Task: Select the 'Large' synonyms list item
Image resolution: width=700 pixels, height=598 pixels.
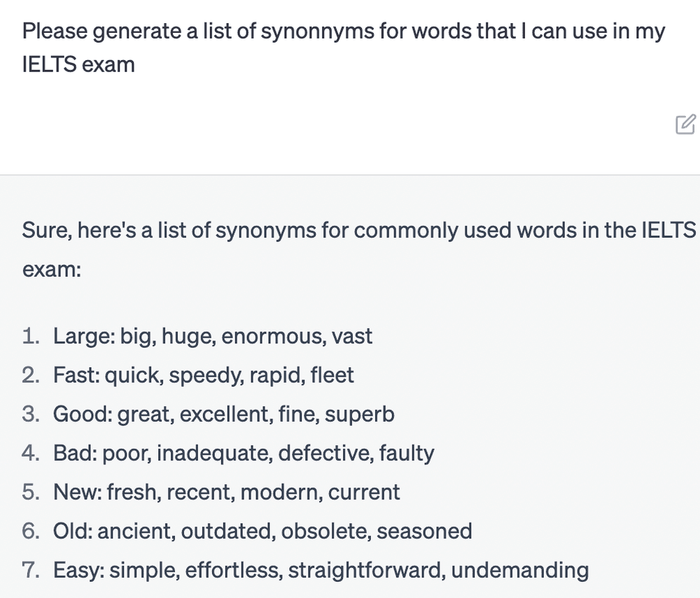Action: pyautogui.click(x=212, y=336)
